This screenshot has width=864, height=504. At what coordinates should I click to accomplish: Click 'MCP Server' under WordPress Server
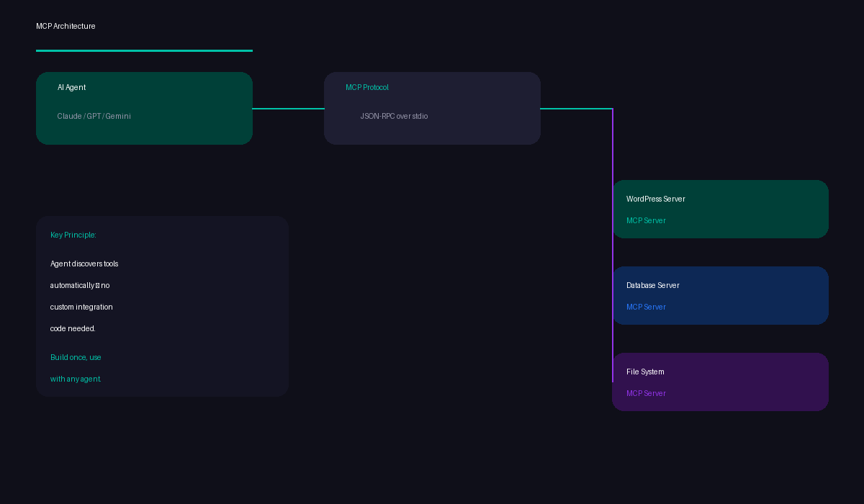[646, 221]
